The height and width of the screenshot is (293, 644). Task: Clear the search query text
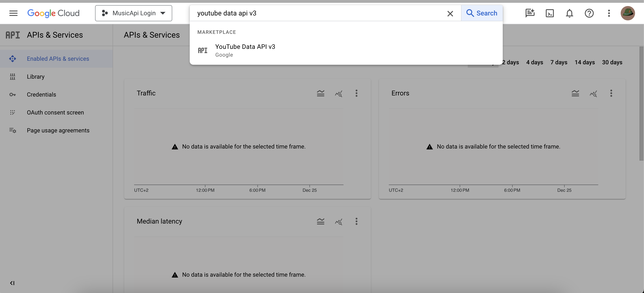pyautogui.click(x=450, y=13)
